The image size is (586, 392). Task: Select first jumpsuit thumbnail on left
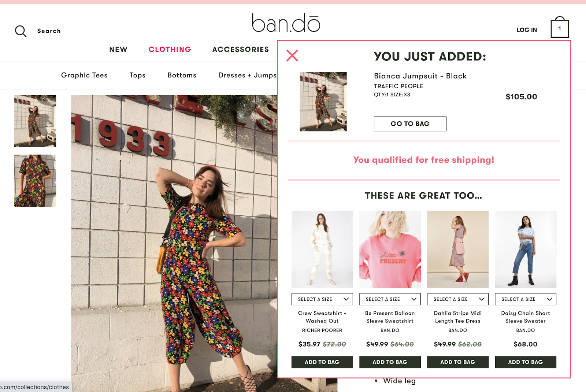(35, 121)
